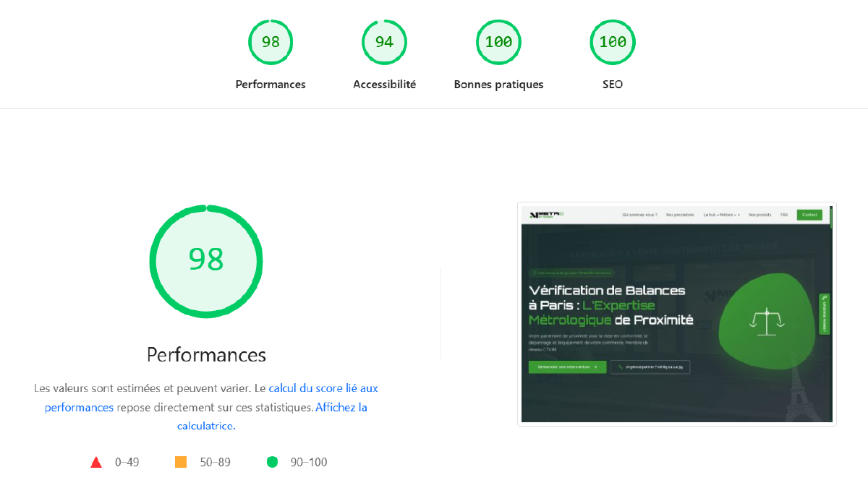
Task: Open the "Affichez la calculatrice" link
Action: pyautogui.click(x=341, y=408)
